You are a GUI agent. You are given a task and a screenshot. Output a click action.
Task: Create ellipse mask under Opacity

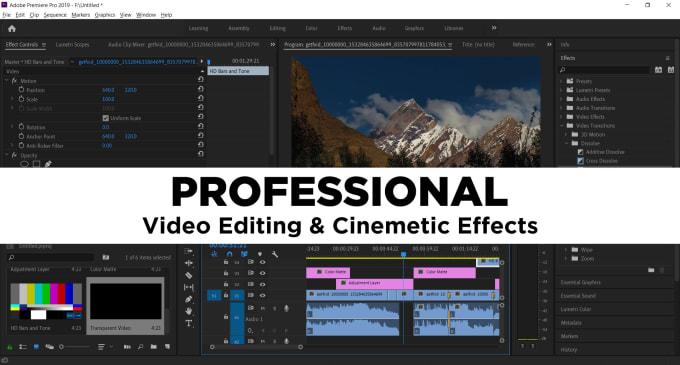click(x=24, y=164)
